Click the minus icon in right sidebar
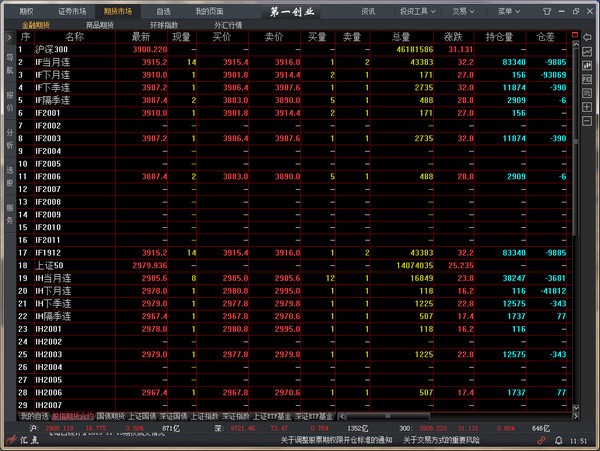Screen dimensions: 600x451 coord(587,121)
